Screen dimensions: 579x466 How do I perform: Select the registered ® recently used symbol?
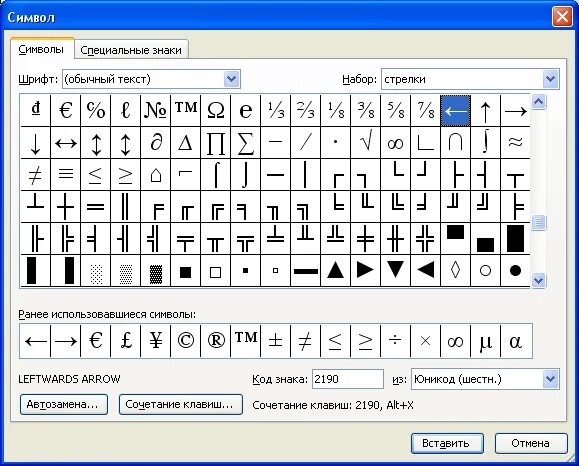click(216, 341)
